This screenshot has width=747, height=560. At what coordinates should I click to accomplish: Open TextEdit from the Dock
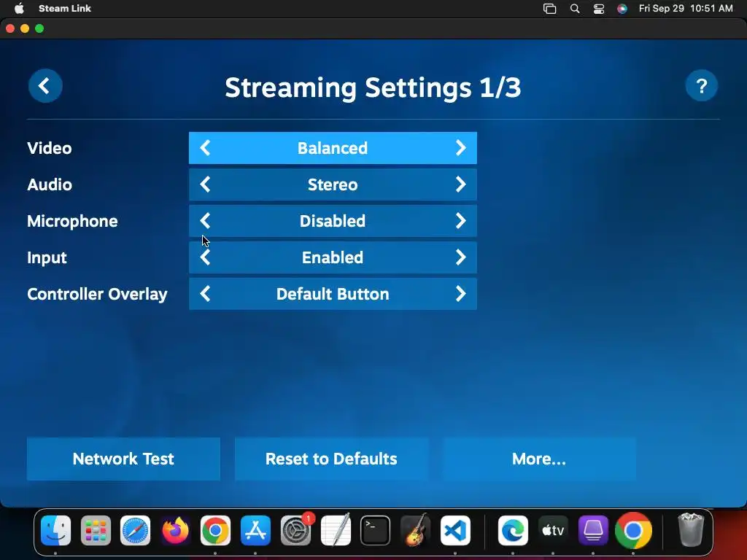pos(336,531)
